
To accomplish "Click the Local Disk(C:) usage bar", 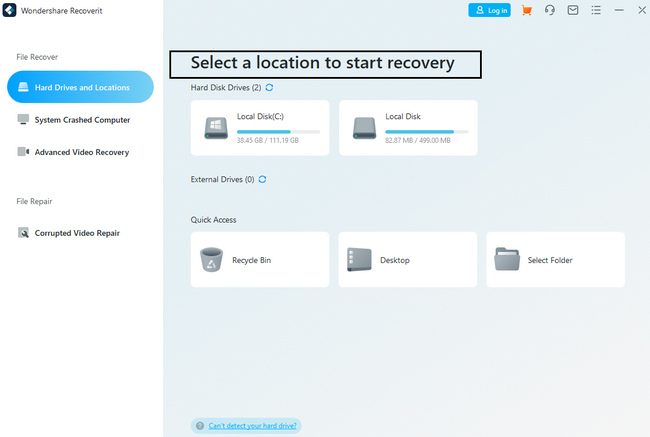I will pos(278,132).
